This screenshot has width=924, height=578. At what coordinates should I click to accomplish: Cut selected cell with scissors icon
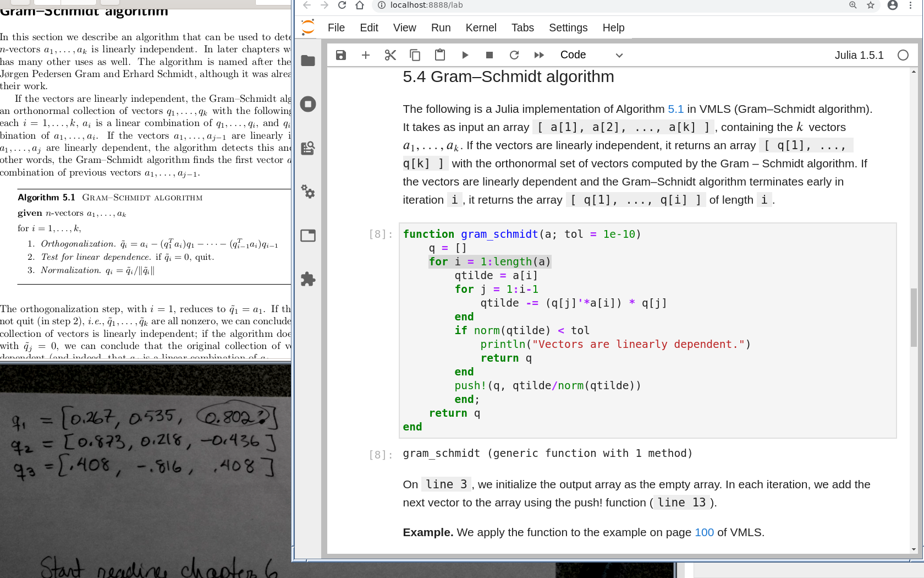click(391, 55)
